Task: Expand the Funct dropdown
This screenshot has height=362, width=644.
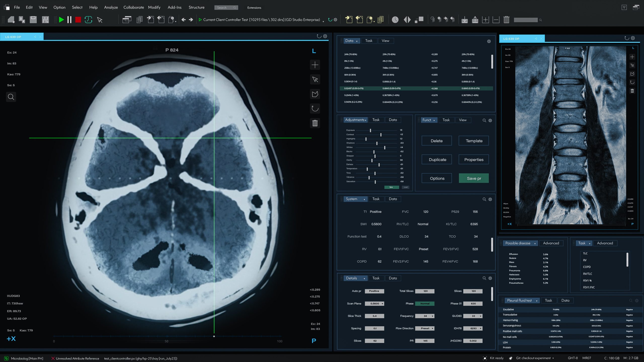Action: [429, 120]
